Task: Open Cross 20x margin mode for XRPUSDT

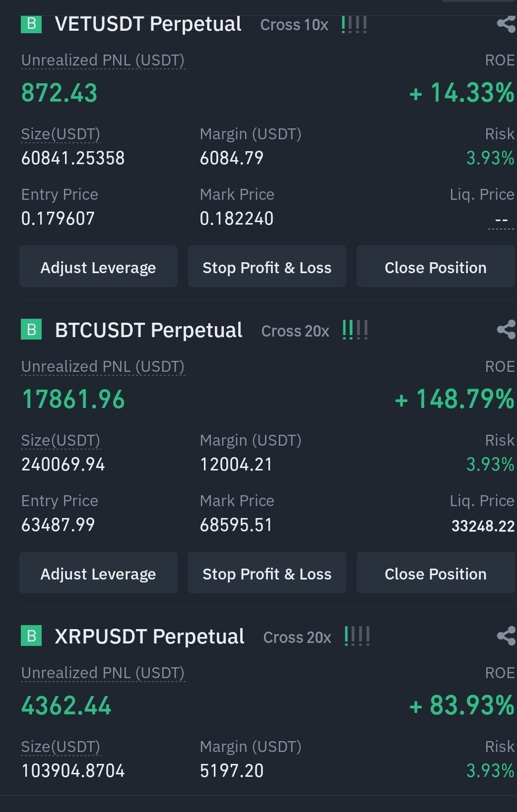Action: [297, 638]
